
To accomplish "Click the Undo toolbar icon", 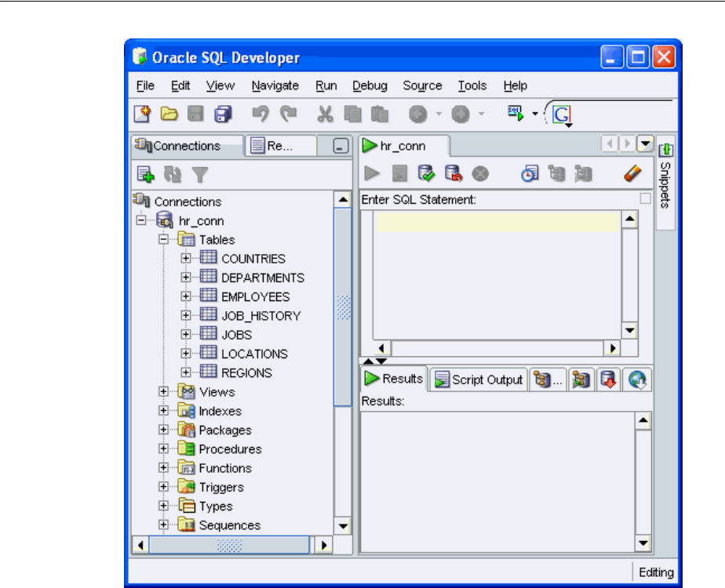I will point(260,114).
